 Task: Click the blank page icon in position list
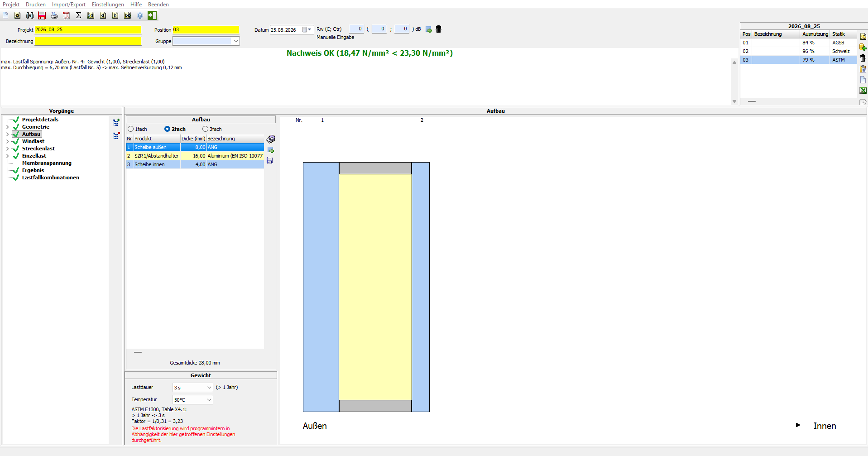click(x=863, y=80)
